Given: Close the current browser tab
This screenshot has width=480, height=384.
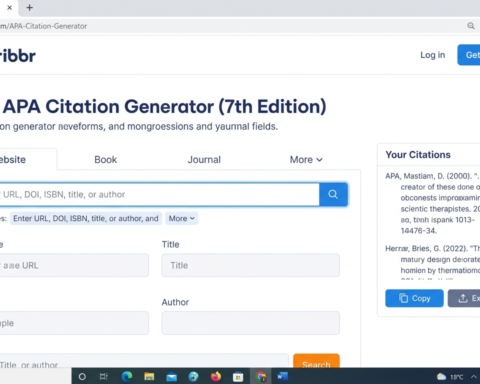Looking at the screenshot, I should coord(9,7).
